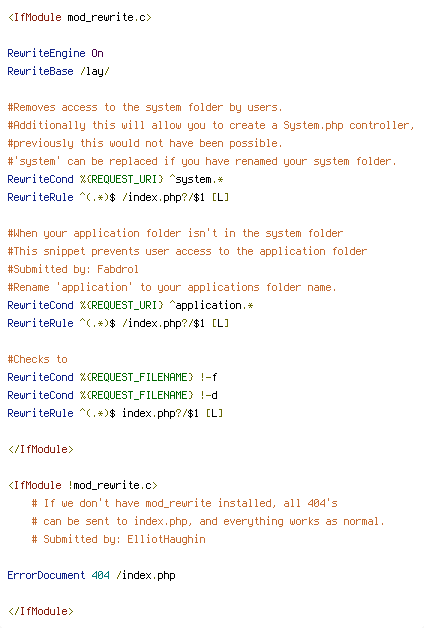
Task: Click the opening IfModule mod_rewrite.c tag
Action: pos(80,18)
